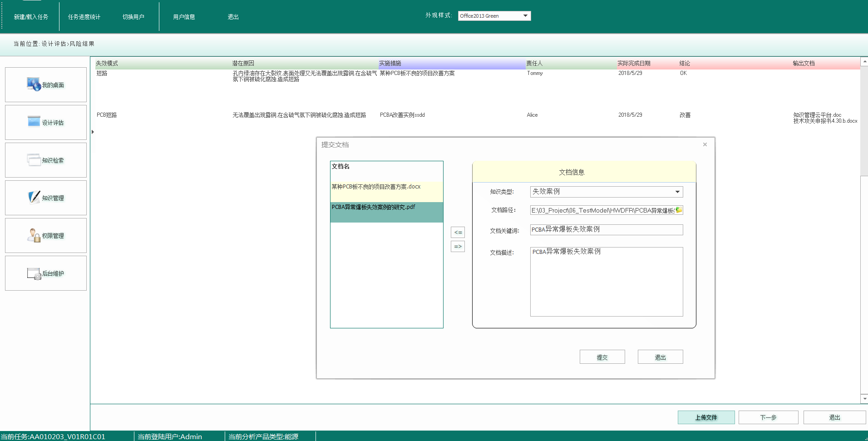Expand the row indicator arrow in grid
868x441 pixels.
pyautogui.click(x=93, y=132)
